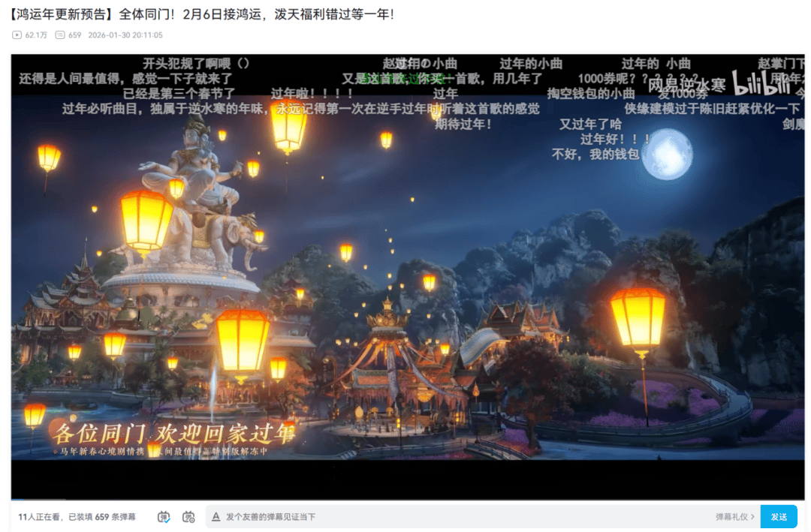Focus the 发个友善的弹幕见证当下 input field
811x532 pixels.
451,517
